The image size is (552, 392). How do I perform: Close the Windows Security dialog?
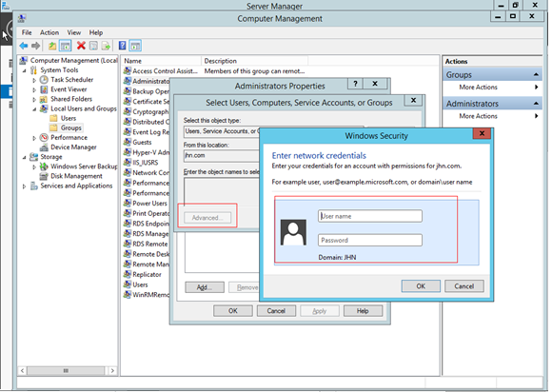(482, 133)
